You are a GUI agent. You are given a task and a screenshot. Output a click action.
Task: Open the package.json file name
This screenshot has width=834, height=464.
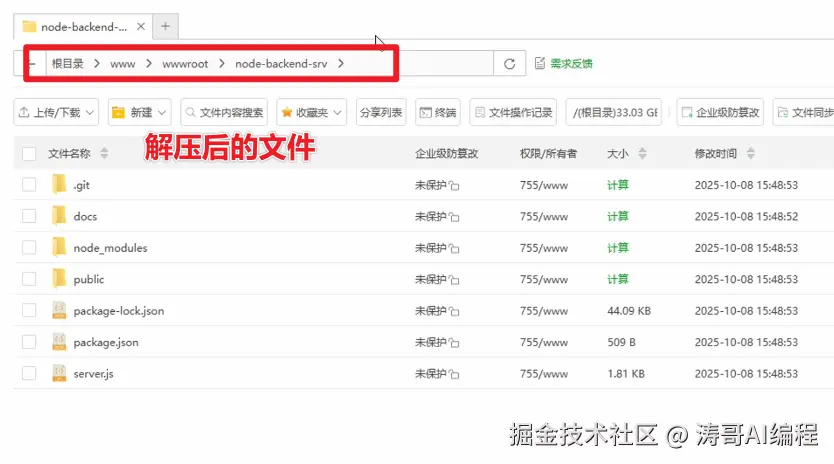pyautogui.click(x=106, y=342)
